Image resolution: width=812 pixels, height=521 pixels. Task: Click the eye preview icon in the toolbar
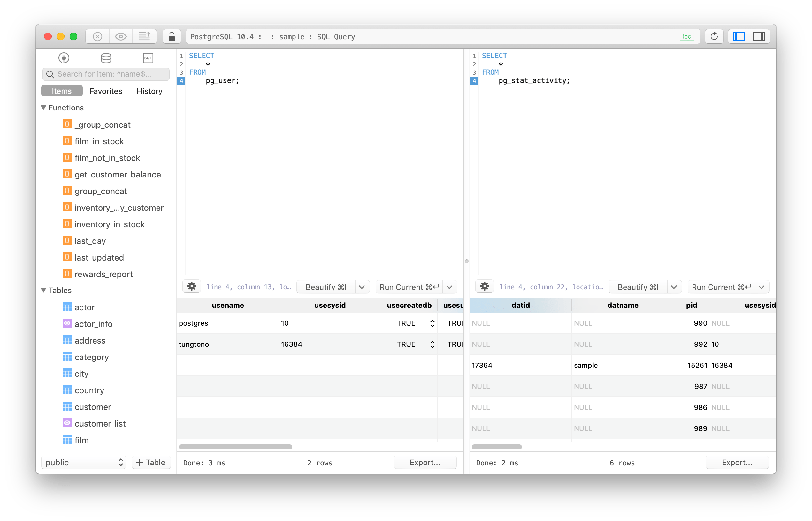point(120,36)
